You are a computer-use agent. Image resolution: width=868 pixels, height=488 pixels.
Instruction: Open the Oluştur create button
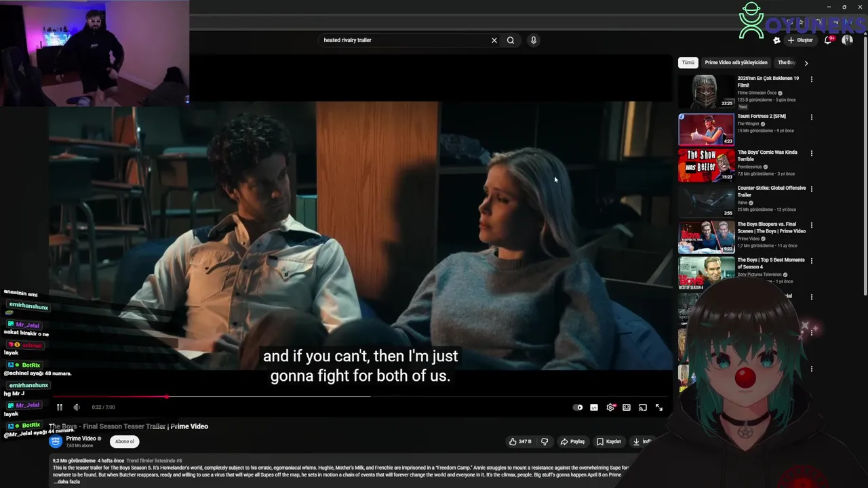[x=801, y=40]
